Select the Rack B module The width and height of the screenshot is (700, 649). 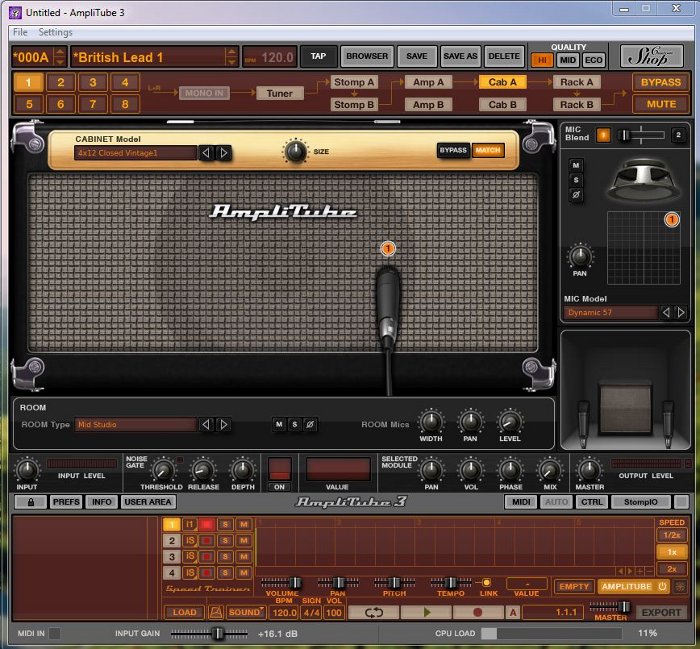(x=577, y=104)
